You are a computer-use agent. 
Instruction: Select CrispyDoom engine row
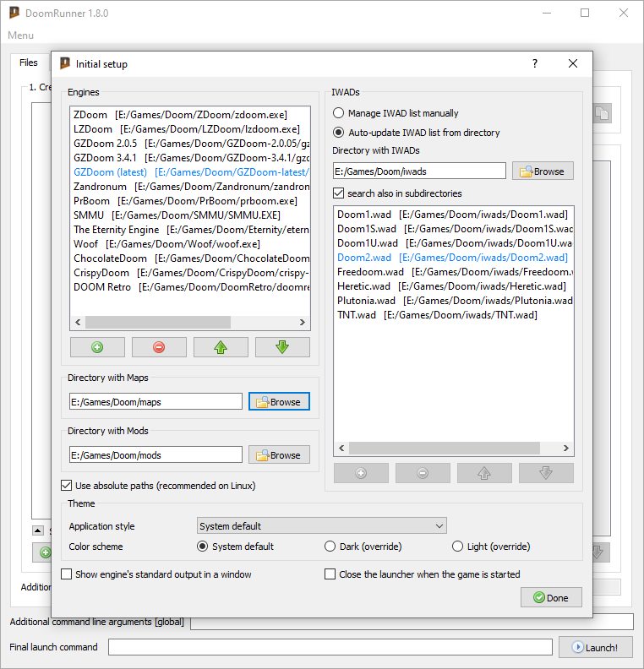(190, 273)
